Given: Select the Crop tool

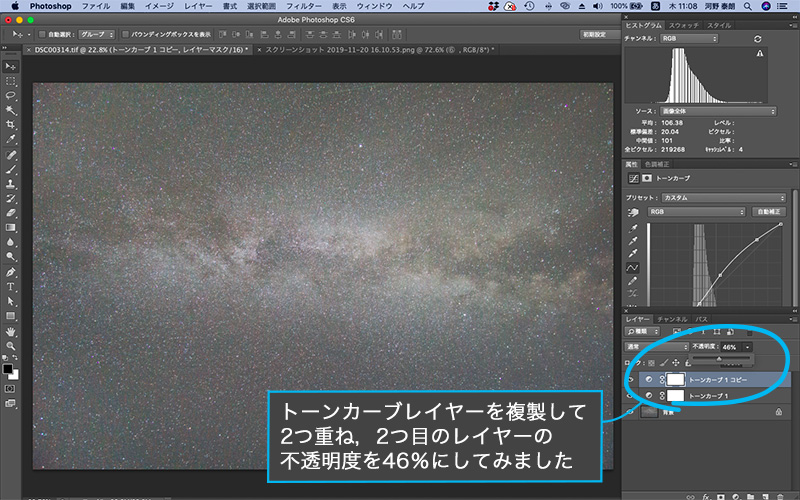Looking at the screenshot, I should 10,124.
